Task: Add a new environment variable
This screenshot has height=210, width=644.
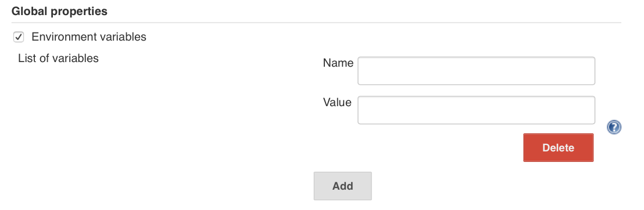Action: coord(342,186)
